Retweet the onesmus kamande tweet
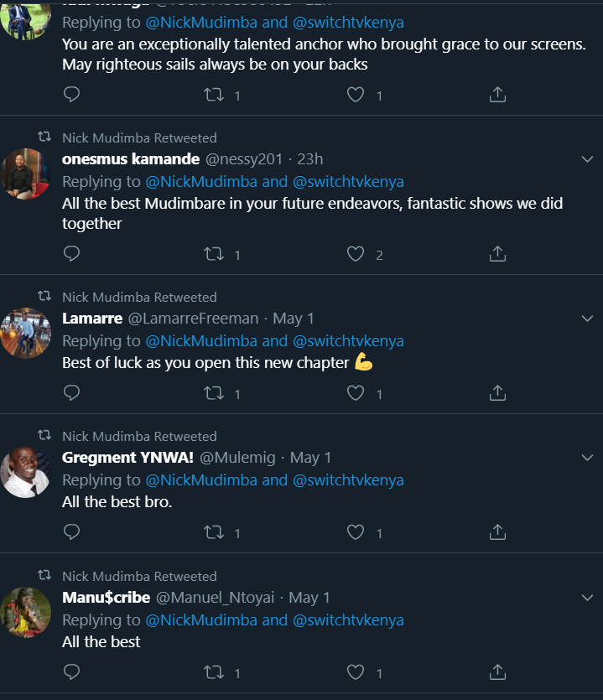The image size is (603, 700). 214,253
